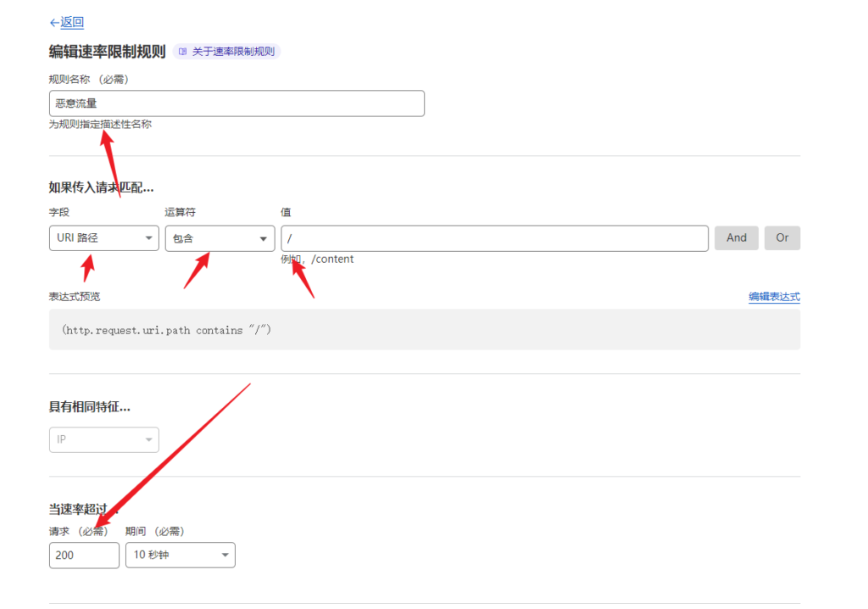The height and width of the screenshot is (609, 868).
Task: Click the 请求 field showing 200
Action: pyautogui.click(x=84, y=556)
